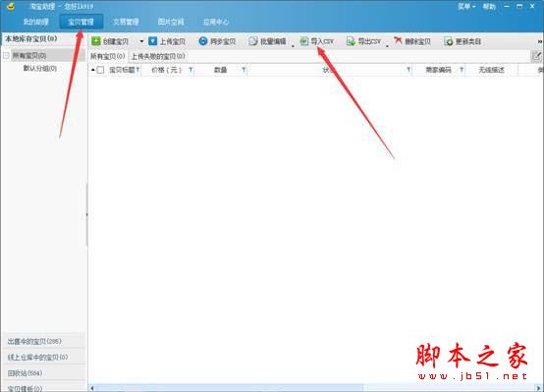Collapse the 所有宝贝(0) tree node
The width and height of the screenshot is (544, 392).
click(6, 55)
